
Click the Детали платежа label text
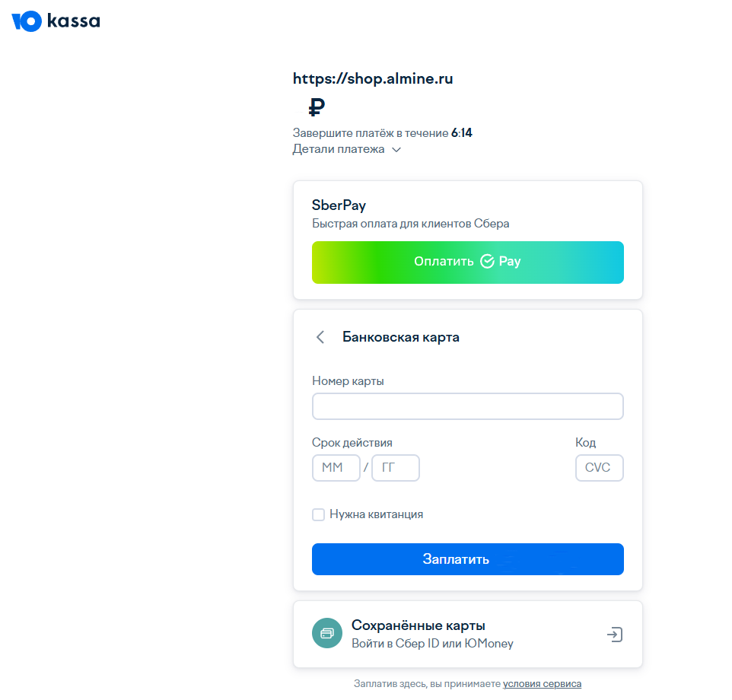click(339, 149)
